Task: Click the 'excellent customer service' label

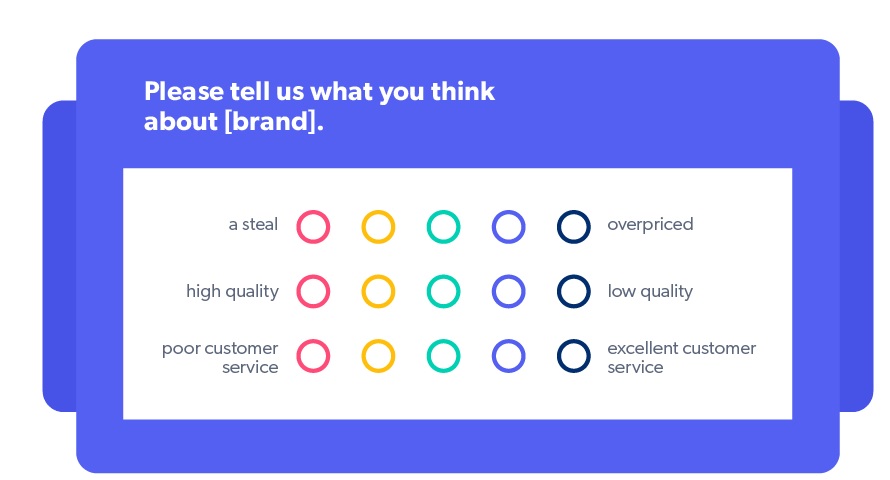Action: [682, 357]
